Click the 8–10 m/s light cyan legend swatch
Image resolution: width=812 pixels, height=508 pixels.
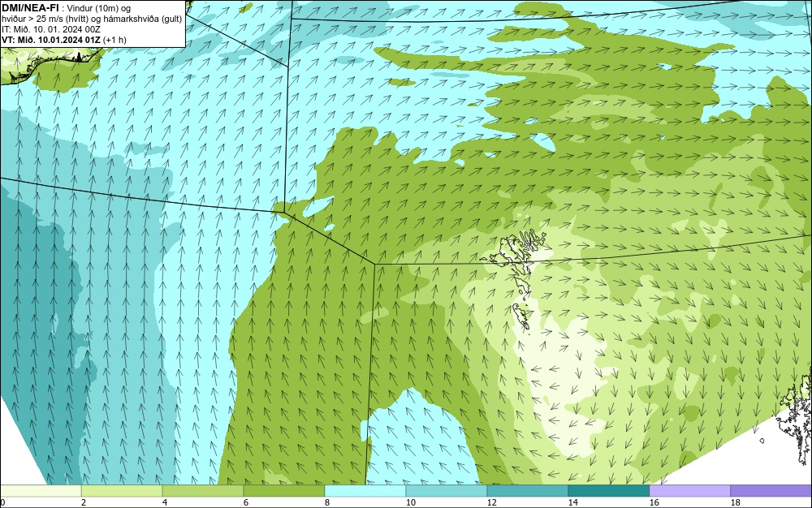[365, 491]
